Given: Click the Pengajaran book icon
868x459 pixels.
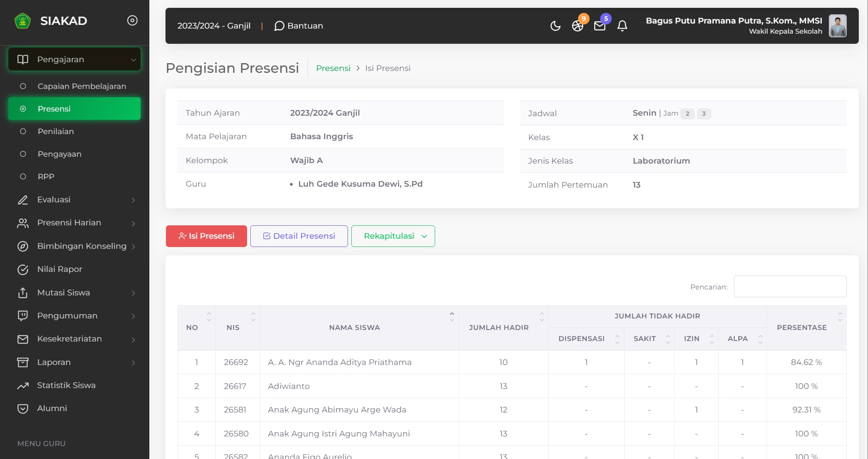Looking at the screenshot, I should 23,59.
